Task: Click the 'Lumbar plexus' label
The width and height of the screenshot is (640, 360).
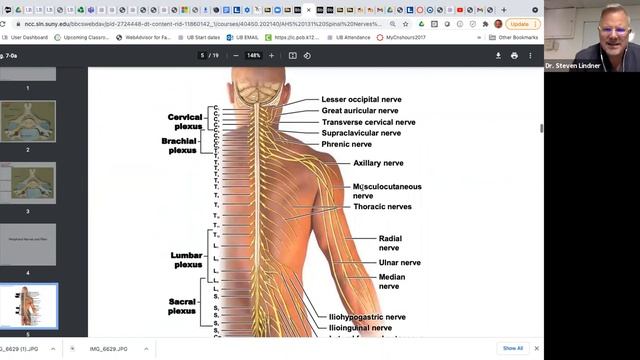Action: 186,260
